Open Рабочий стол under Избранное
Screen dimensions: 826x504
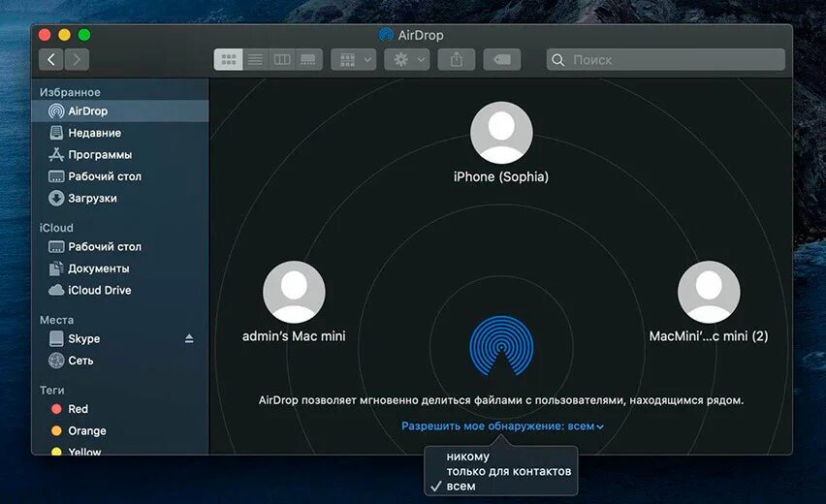tap(120, 176)
